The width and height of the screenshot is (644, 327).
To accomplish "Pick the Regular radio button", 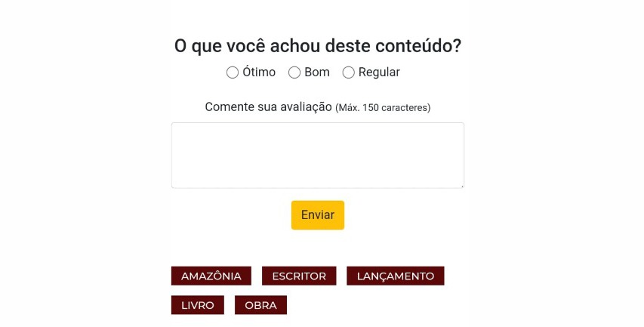I will [x=349, y=72].
